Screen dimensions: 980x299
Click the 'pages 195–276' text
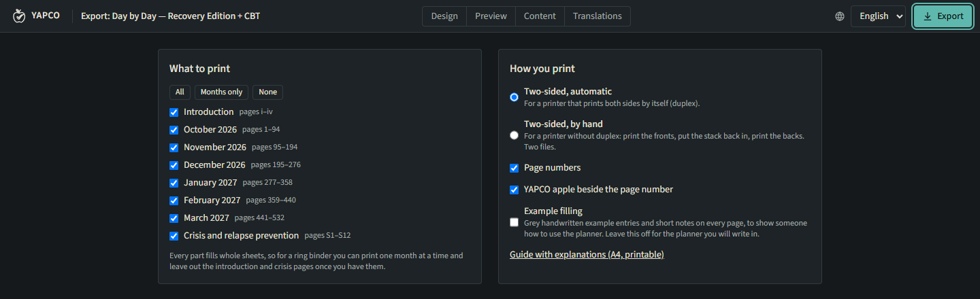tap(276, 165)
